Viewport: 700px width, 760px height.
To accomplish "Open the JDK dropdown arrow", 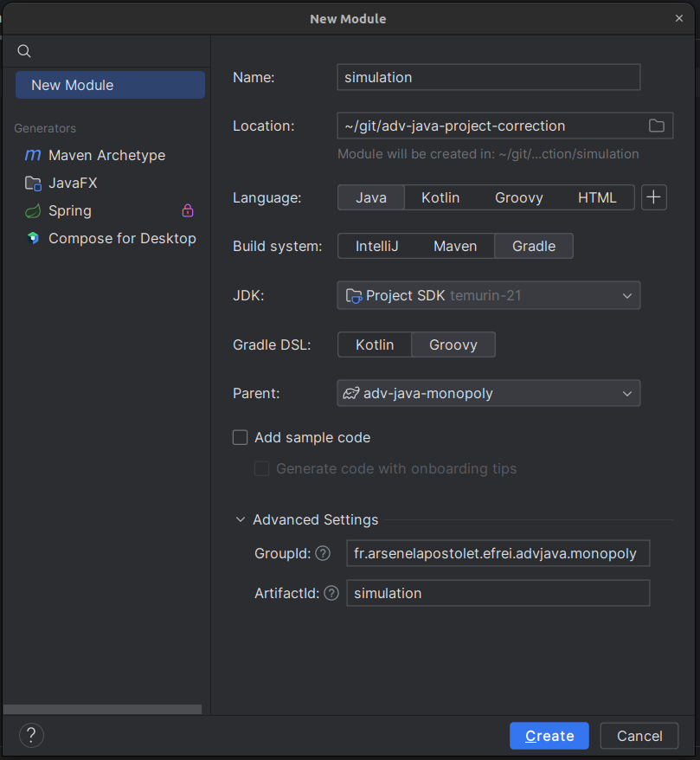I will tap(626, 296).
